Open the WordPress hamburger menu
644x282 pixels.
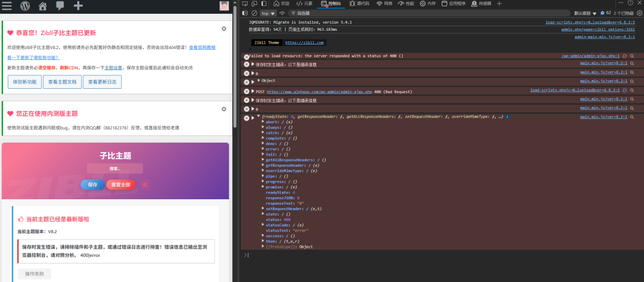point(6,6)
